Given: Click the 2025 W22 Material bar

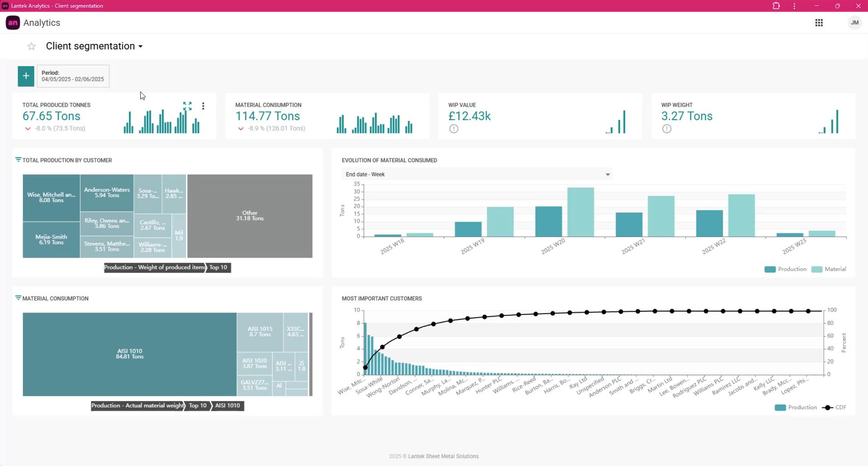Looking at the screenshot, I should click(x=741, y=216).
